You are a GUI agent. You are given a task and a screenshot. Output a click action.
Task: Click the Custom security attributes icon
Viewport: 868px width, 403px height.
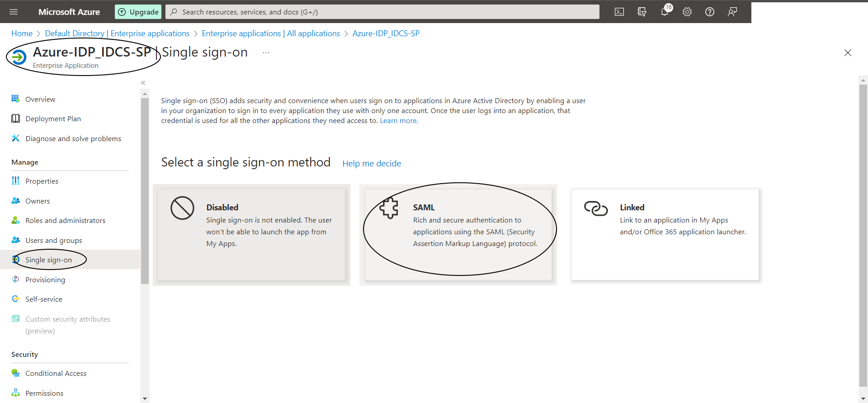tap(15, 318)
